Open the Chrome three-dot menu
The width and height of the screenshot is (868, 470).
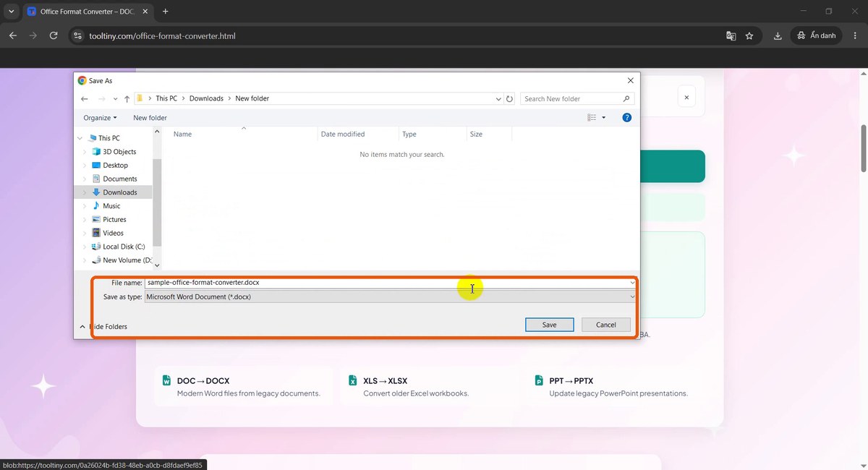tap(856, 35)
